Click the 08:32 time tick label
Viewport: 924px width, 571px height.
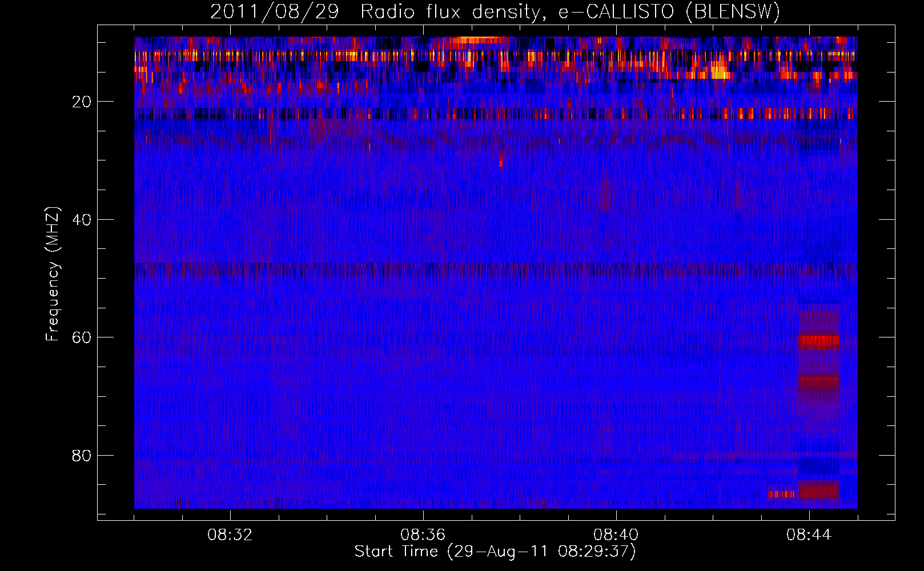coord(230,535)
